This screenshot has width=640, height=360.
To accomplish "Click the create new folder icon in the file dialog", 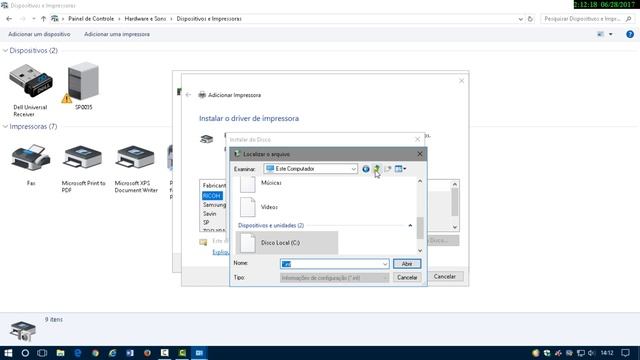I will (387, 169).
